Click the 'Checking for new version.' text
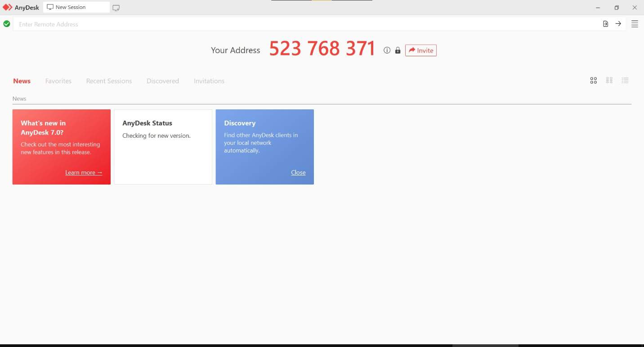This screenshot has width=644, height=347. (x=157, y=135)
